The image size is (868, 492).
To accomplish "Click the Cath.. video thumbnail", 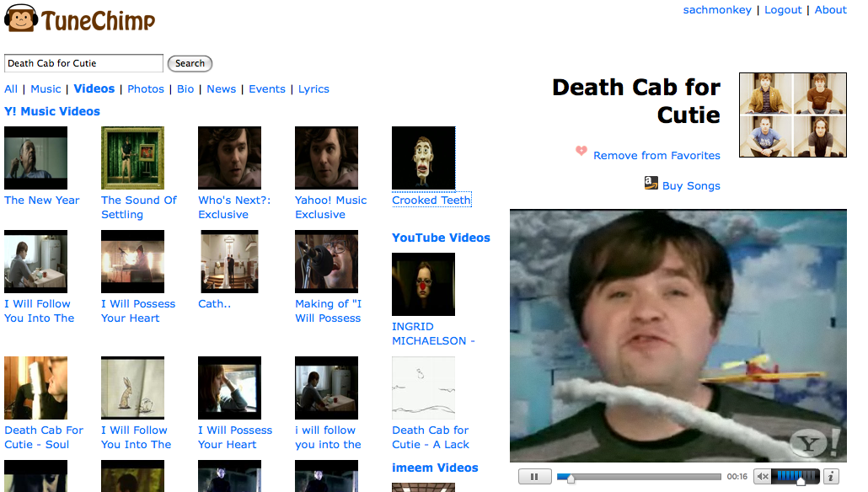I will click(x=230, y=262).
